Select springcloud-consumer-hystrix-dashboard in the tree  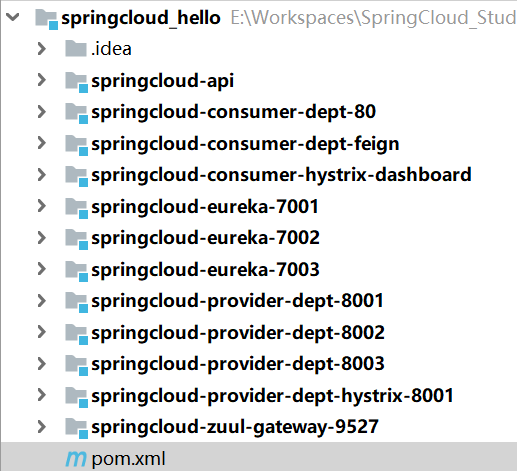[x=281, y=175]
